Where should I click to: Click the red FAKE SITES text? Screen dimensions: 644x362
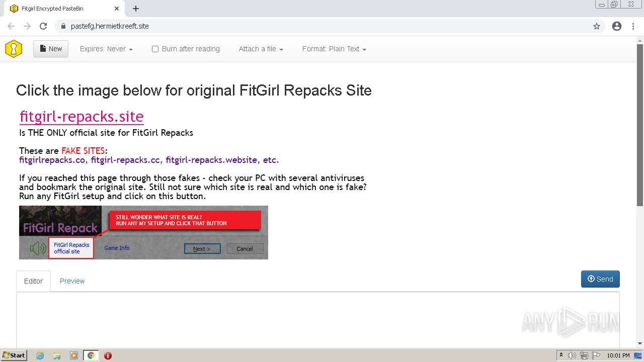point(83,151)
